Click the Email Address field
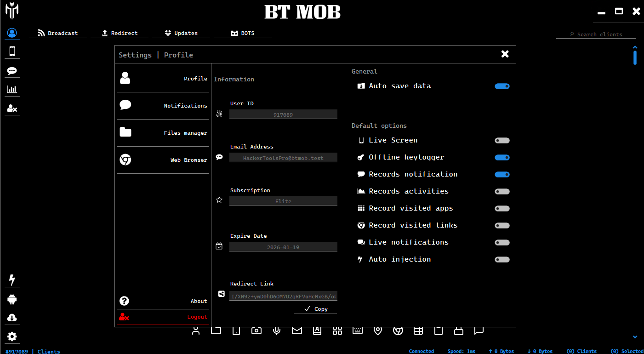The width and height of the screenshot is (644, 354). tap(283, 158)
